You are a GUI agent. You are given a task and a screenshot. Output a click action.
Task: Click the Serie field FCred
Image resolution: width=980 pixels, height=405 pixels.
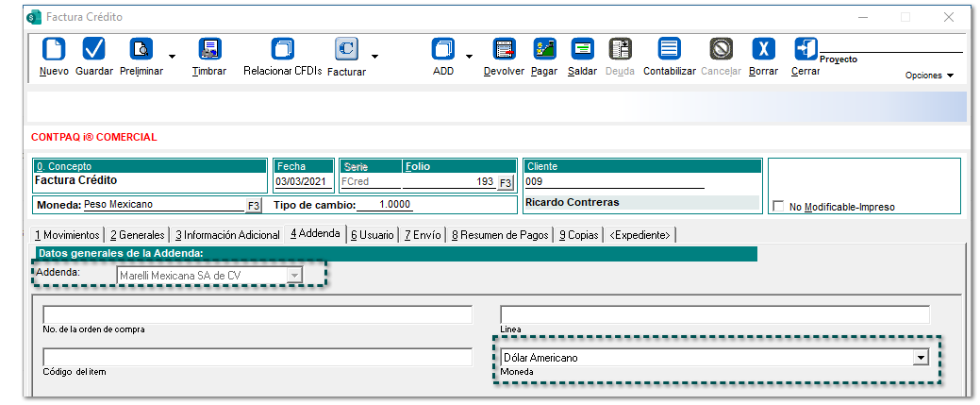click(x=370, y=182)
